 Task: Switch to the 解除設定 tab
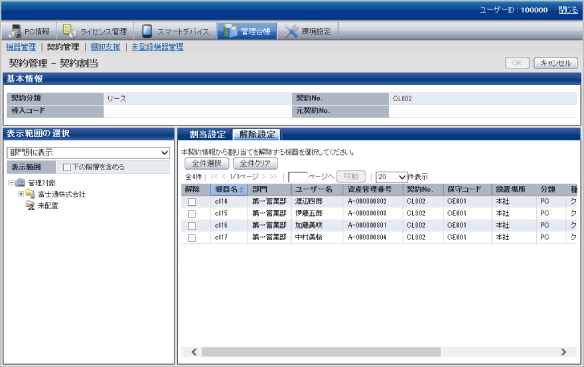[257, 135]
